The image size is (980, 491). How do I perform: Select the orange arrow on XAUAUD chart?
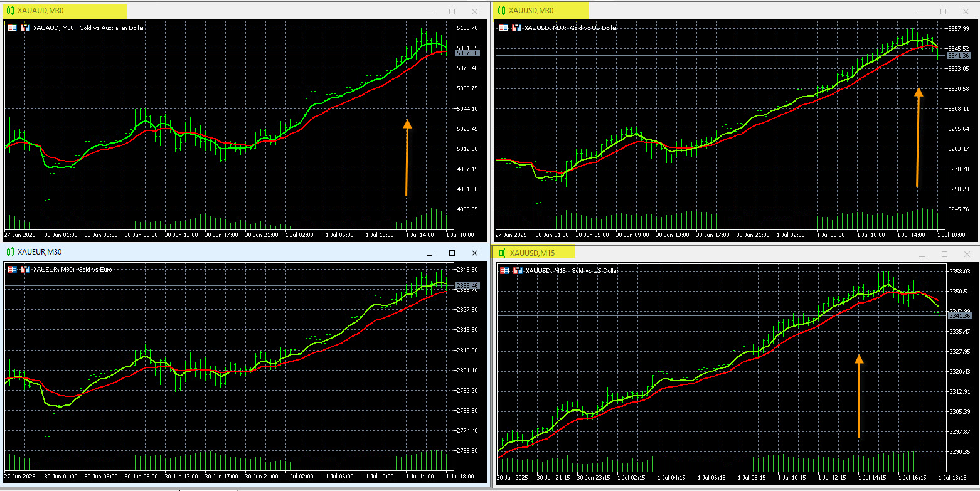pyautogui.click(x=407, y=157)
